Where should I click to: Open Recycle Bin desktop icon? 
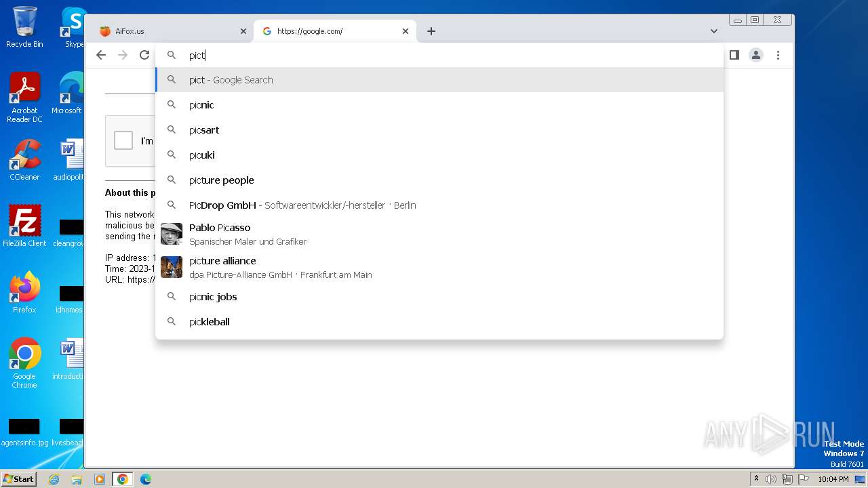(x=24, y=27)
